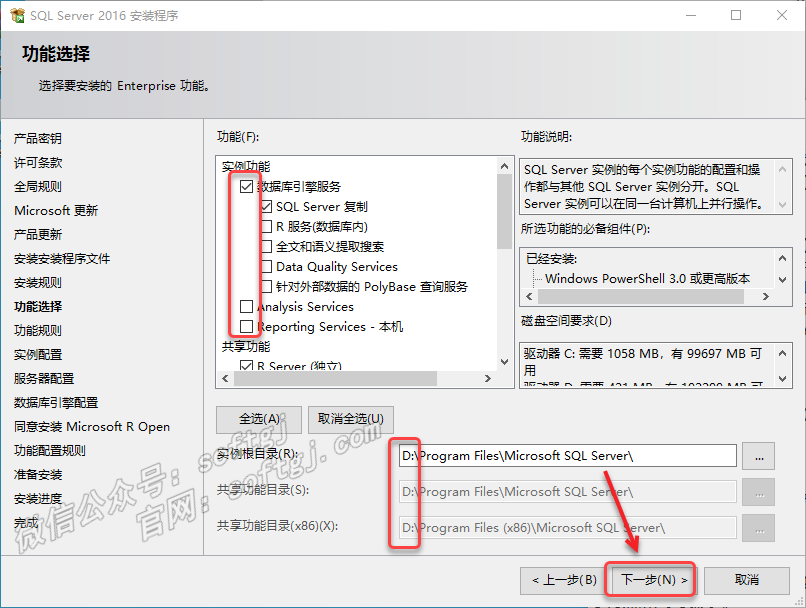Open the 许可条款 step in sidebar
Image resolution: width=806 pixels, height=608 pixels.
(x=38, y=162)
